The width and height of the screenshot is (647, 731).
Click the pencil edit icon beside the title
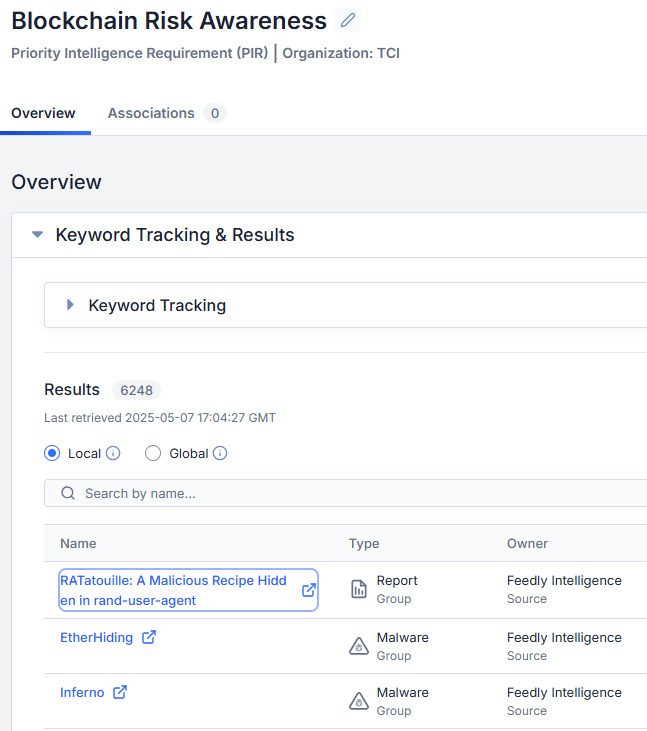tap(348, 21)
